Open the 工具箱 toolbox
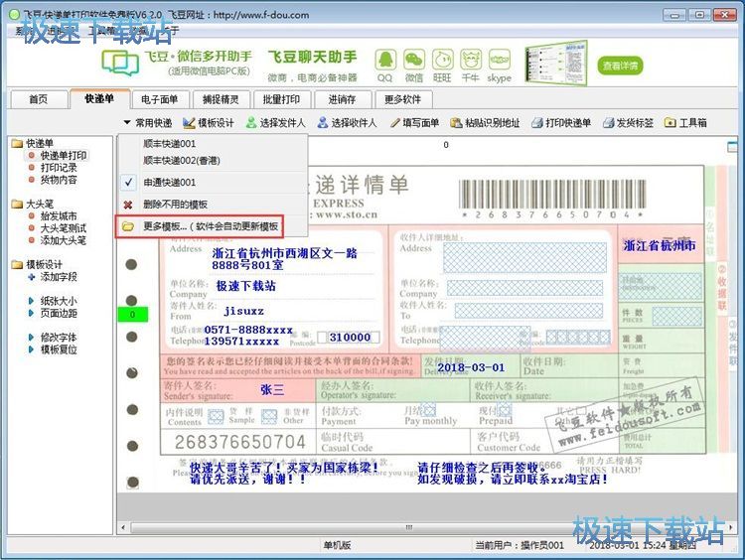Screen dimensions: 745x560 [685, 123]
